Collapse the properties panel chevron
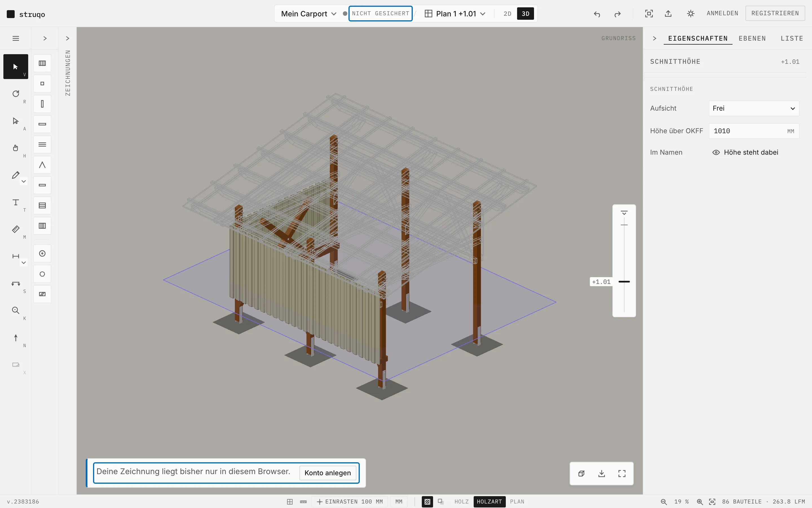 [654, 38]
